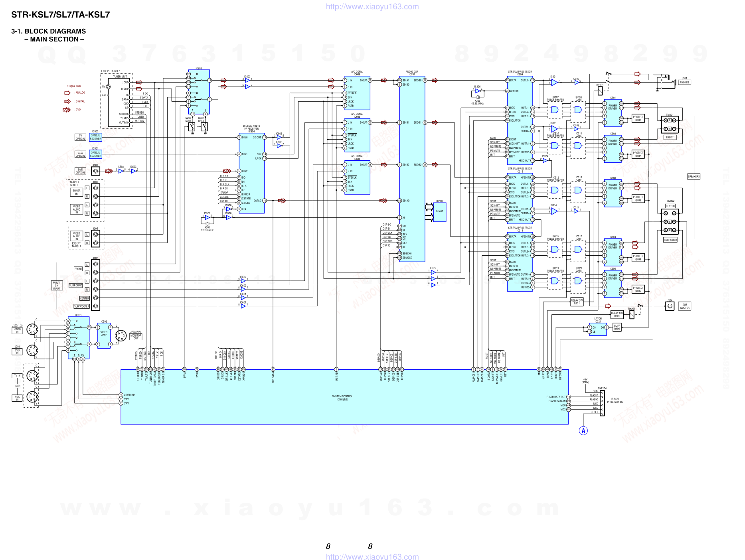Click the RELAY SW Q201 box
Viewport: 745px width, 560px height.
[x=617, y=314]
